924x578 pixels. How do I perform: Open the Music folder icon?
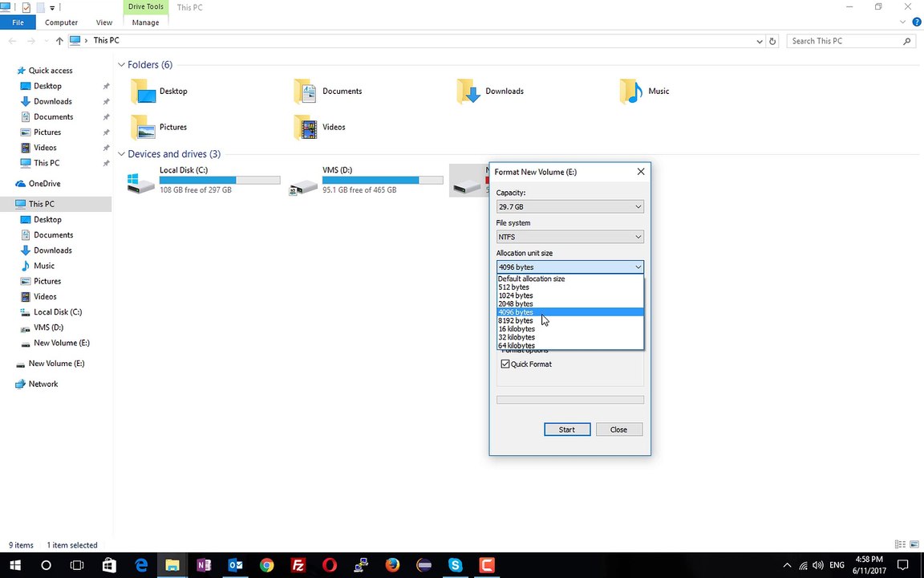coord(631,92)
